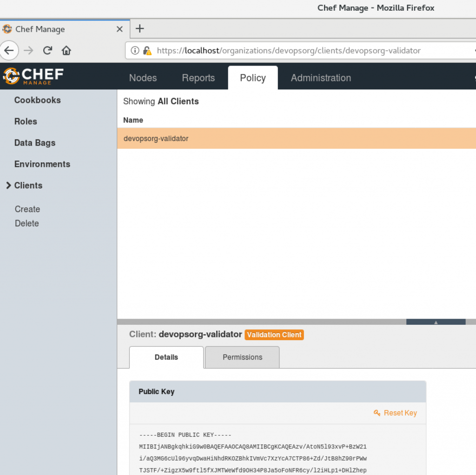The width and height of the screenshot is (476, 475).
Task: Click Delete under Clients
Action: click(x=27, y=223)
